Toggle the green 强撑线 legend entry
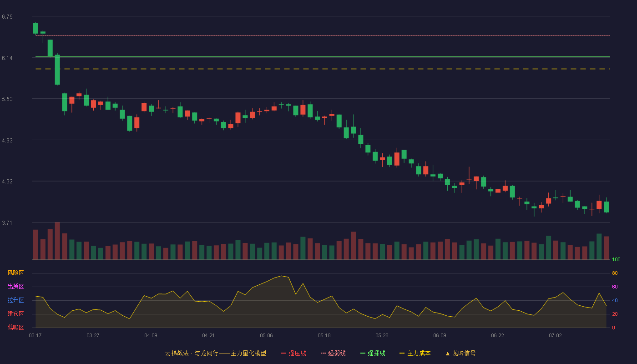Screen dimensions: 637x364 [373, 353]
